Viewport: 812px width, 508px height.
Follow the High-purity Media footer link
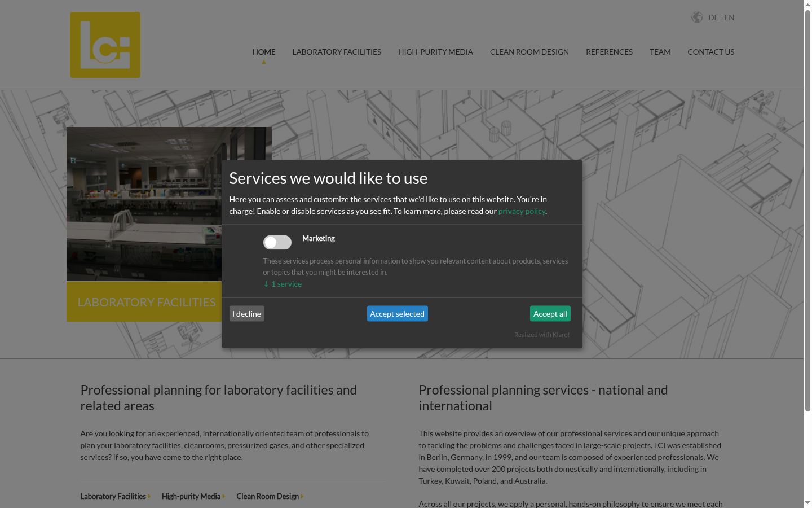pyautogui.click(x=193, y=496)
